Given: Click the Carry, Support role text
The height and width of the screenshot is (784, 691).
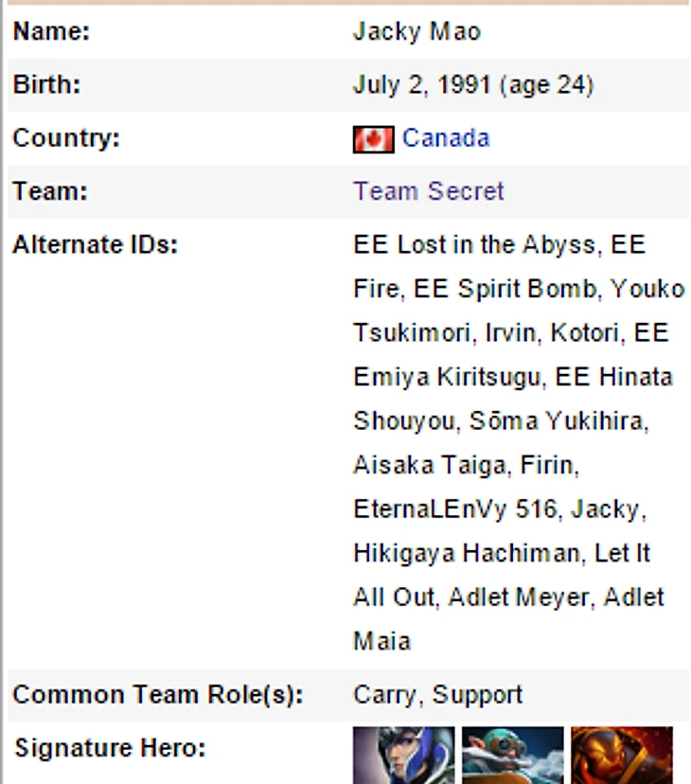Looking at the screenshot, I should click(x=437, y=695).
